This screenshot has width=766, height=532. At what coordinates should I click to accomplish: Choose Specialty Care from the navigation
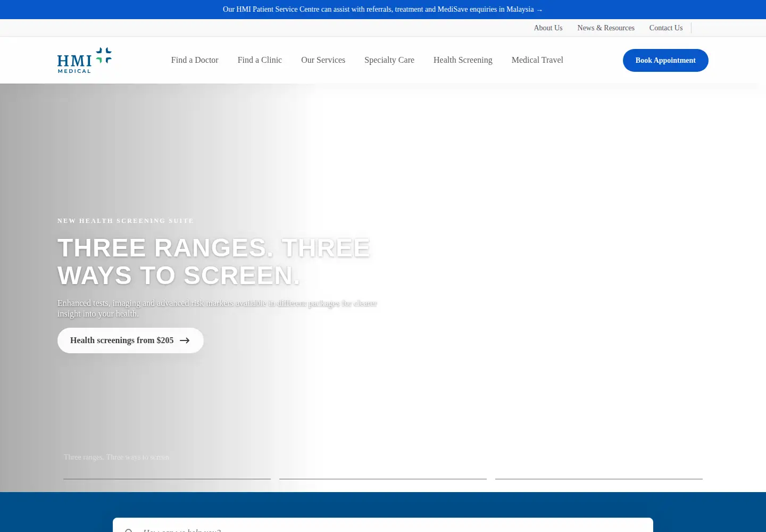pyautogui.click(x=389, y=60)
